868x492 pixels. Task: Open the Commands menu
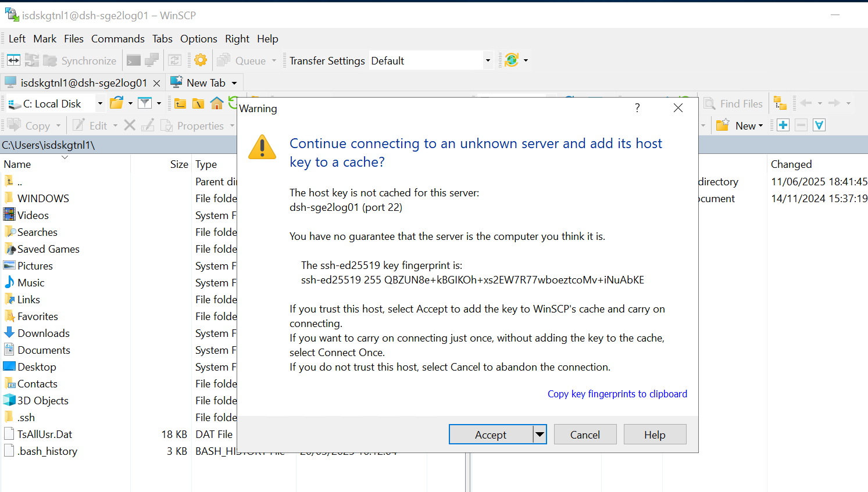[x=117, y=39]
